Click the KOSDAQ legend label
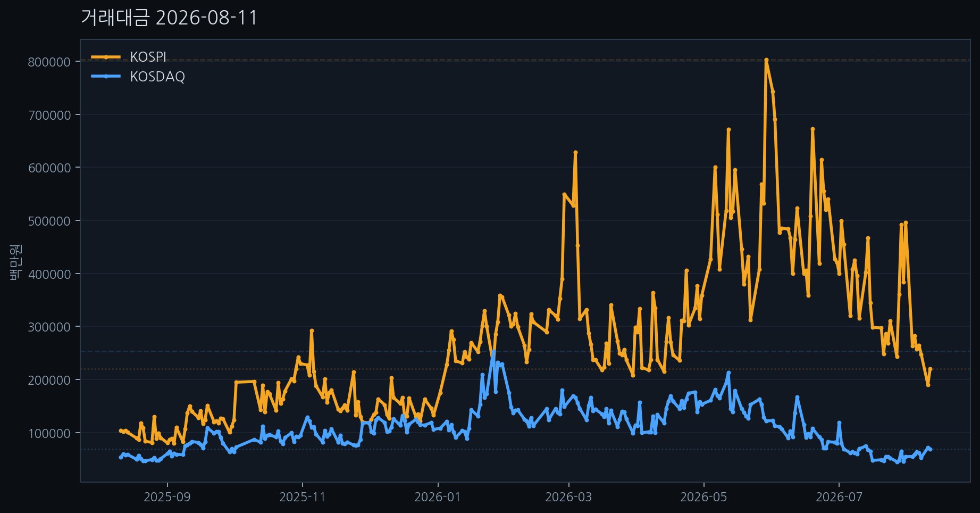This screenshot has height=513, width=980. click(157, 77)
